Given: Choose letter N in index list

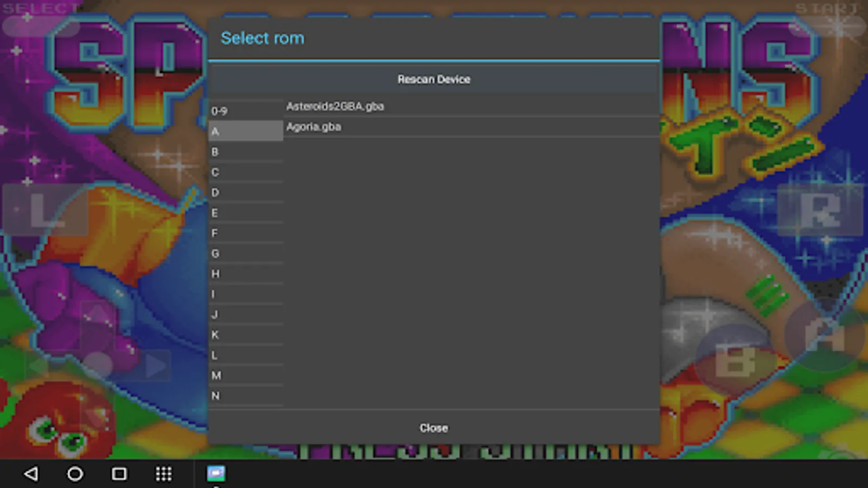Looking at the screenshot, I should point(246,396).
